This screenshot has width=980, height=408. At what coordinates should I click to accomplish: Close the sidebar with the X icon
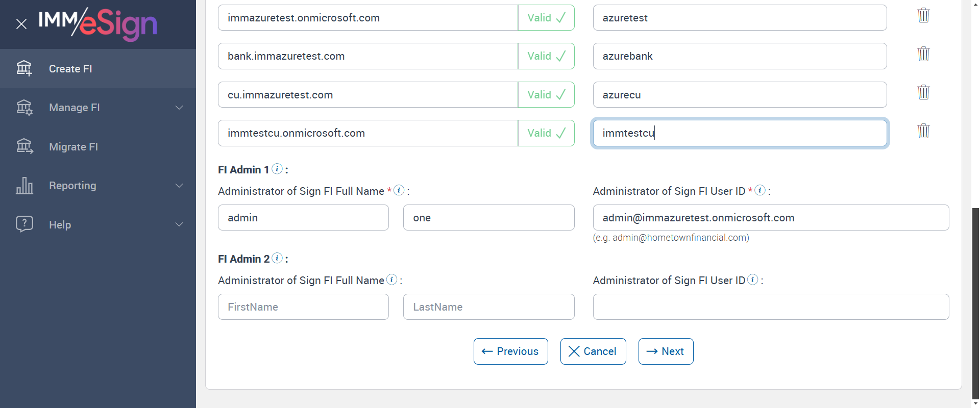pyautogui.click(x=21, y=24)
